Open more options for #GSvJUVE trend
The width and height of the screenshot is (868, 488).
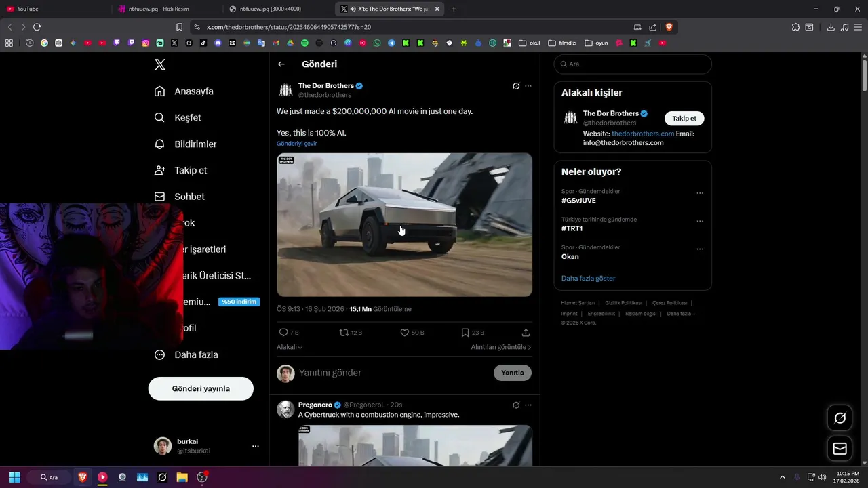tap(700, 193)
